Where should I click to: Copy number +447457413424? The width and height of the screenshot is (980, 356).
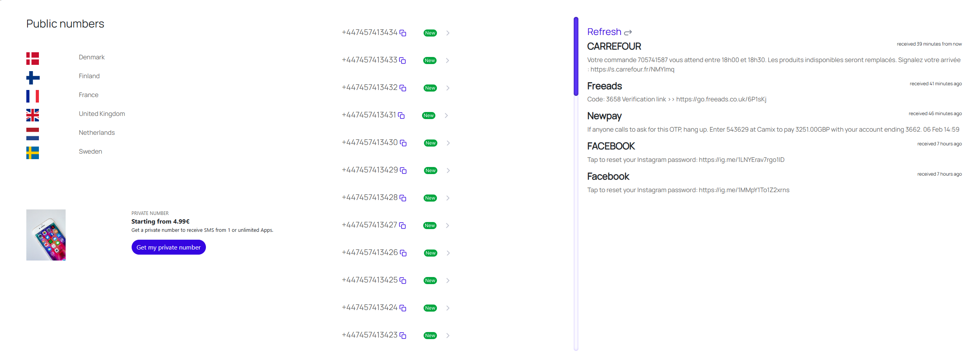403,308
